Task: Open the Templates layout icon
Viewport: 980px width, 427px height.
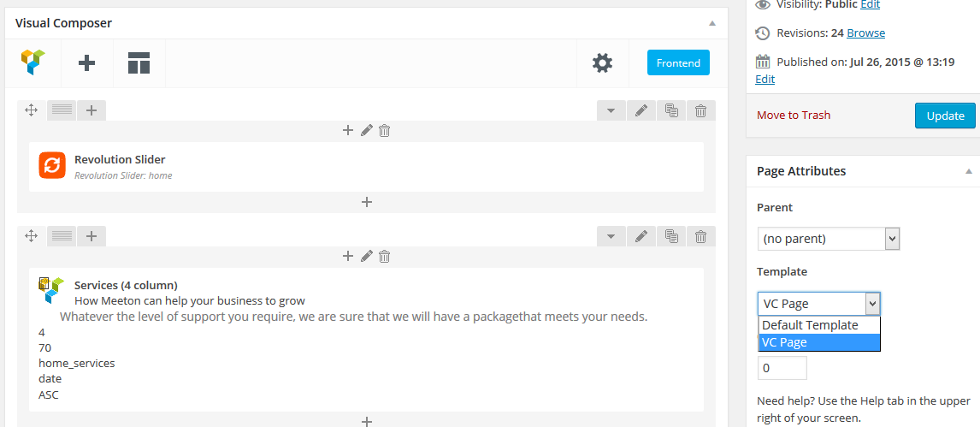Action: pos(139,62)
